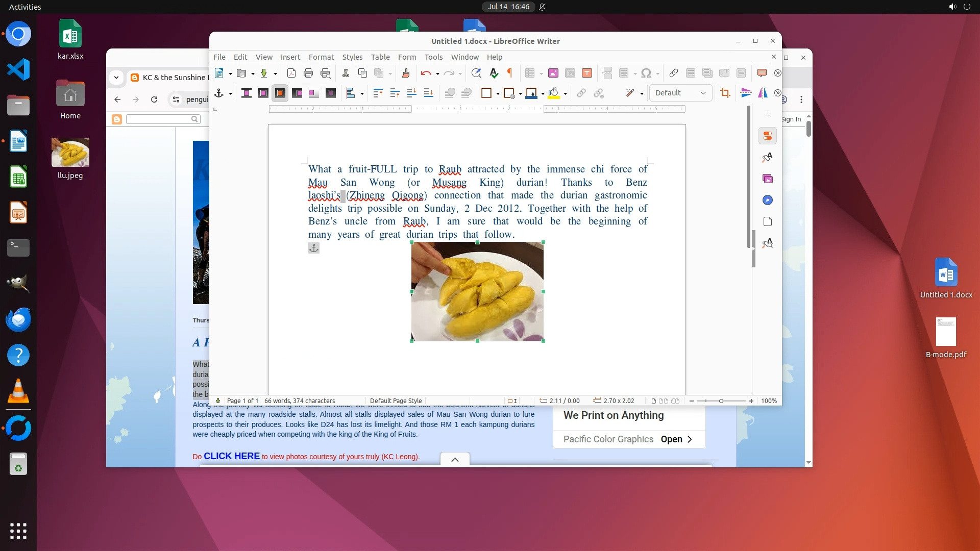Open the sidebar Navigator compass icon
The height and width of the screenshot is (551, 980).
tap(767, 200)
